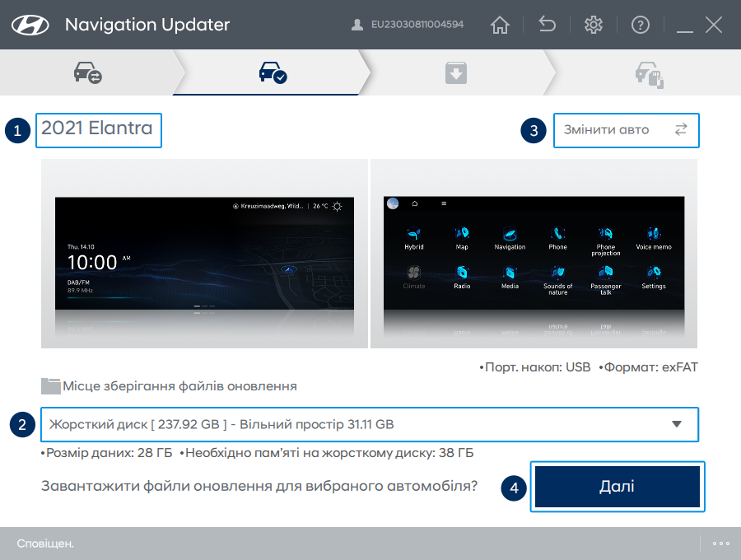741x560 pixels.
Task: Click the Navigation Updater title
Action: tap(147, 25)
